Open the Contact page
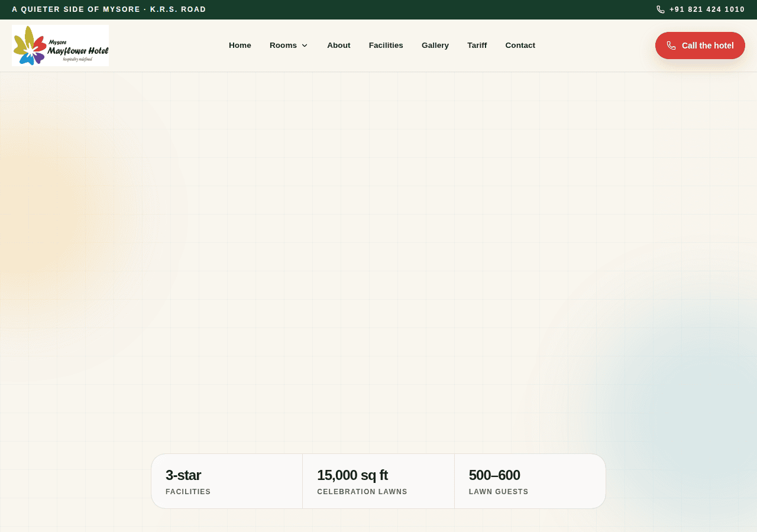This screenshot has width=757, height=532. tap(520, 46)
